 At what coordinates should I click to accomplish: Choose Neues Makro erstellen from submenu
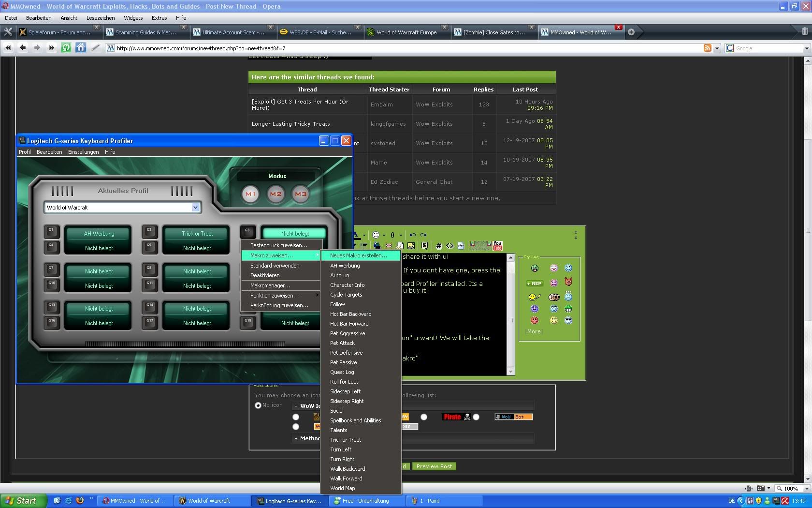coord(361,255)
